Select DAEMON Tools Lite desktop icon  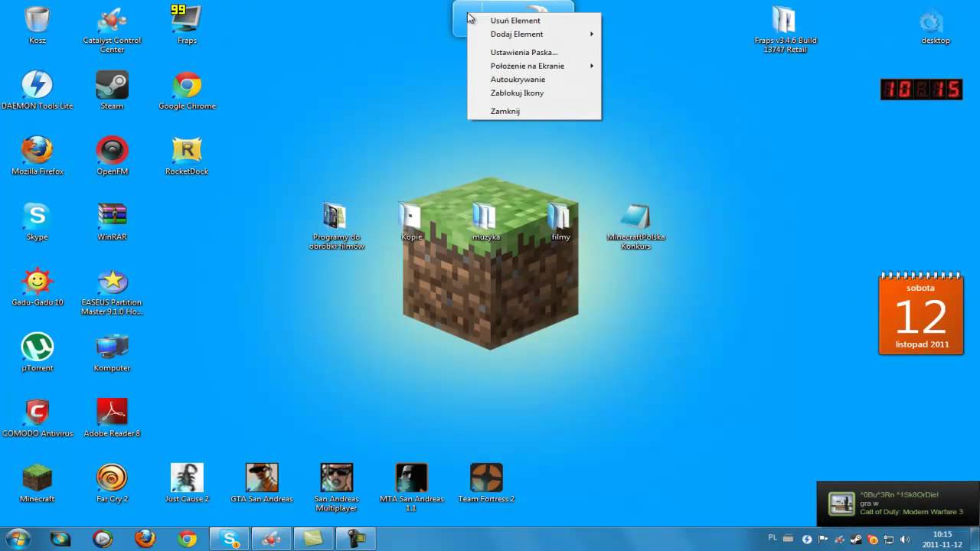(37, 90)
